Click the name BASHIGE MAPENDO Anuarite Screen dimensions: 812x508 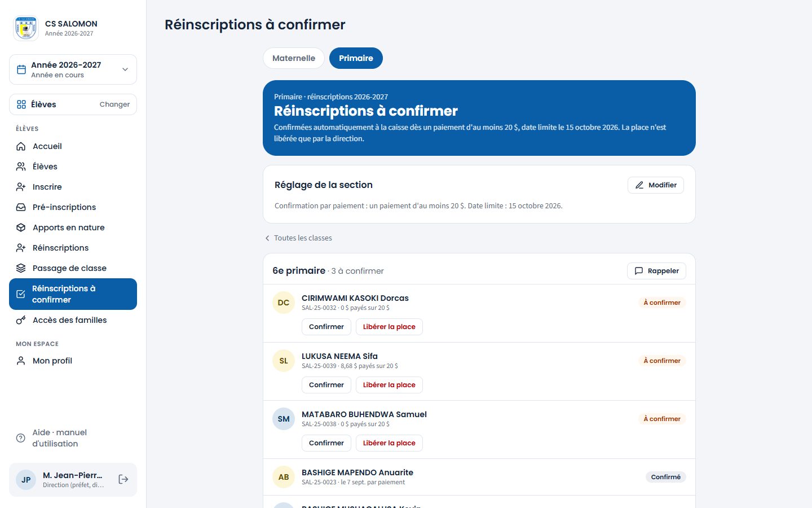coord(358,472)
